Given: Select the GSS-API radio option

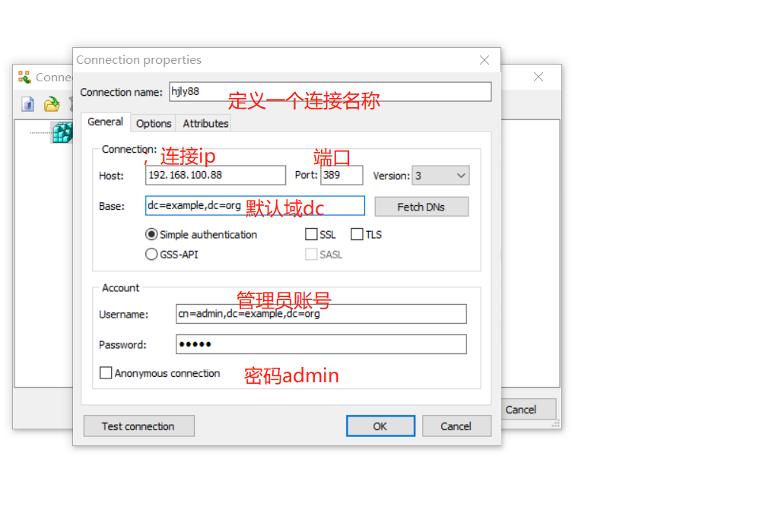Looking at the screenshot, I should (151, 255).
